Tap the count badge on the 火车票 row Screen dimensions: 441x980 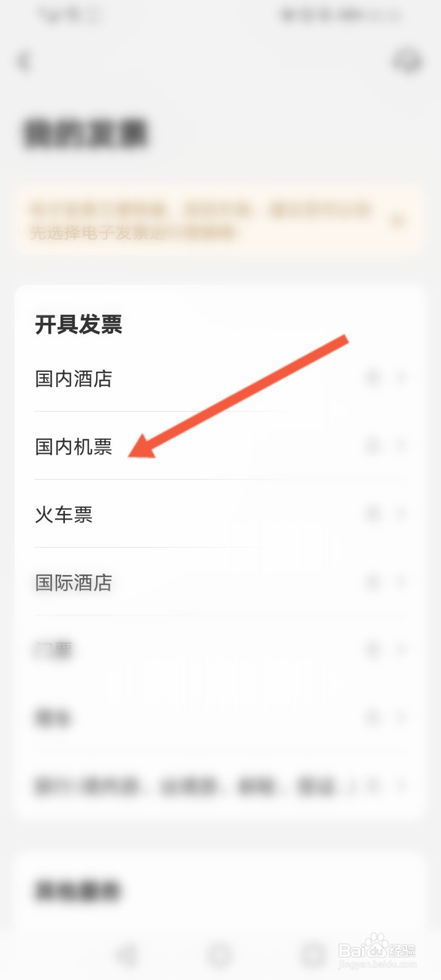click(x=374, y=514)
